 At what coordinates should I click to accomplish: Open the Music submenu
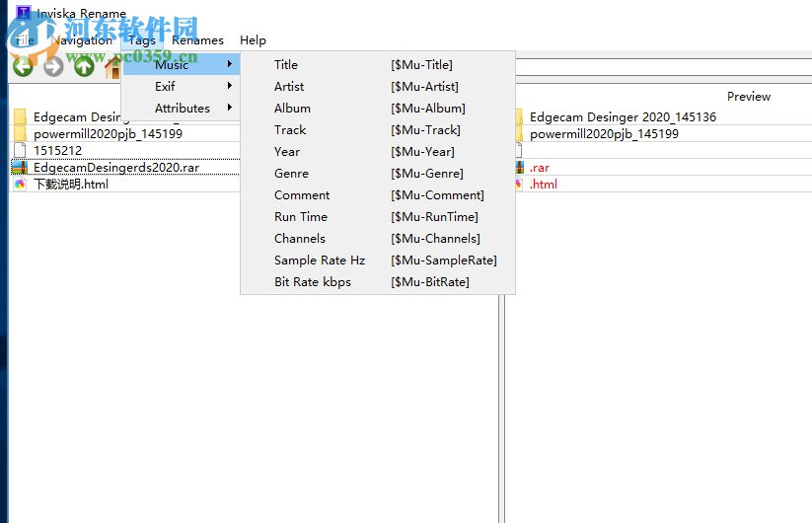coord(181,64)
